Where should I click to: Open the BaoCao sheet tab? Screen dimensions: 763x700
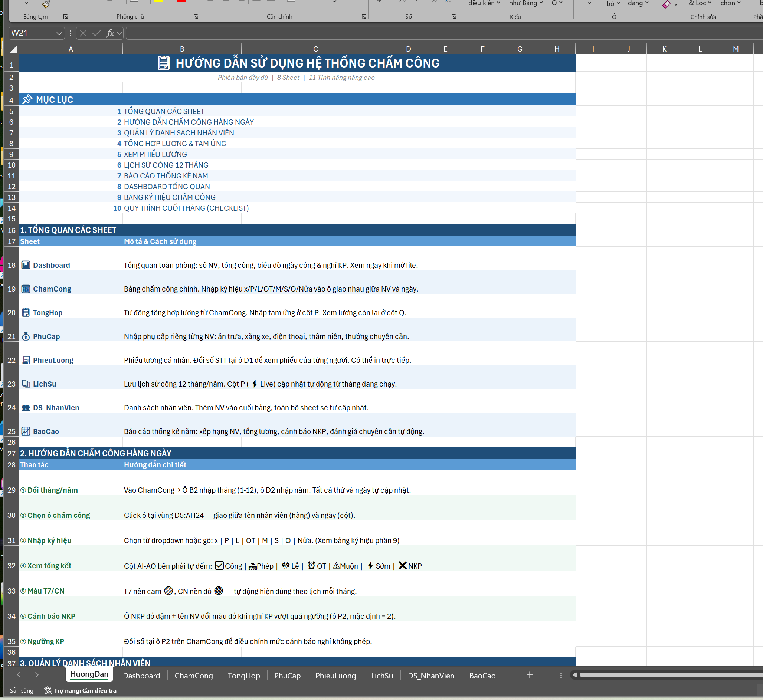click(482, 676)
